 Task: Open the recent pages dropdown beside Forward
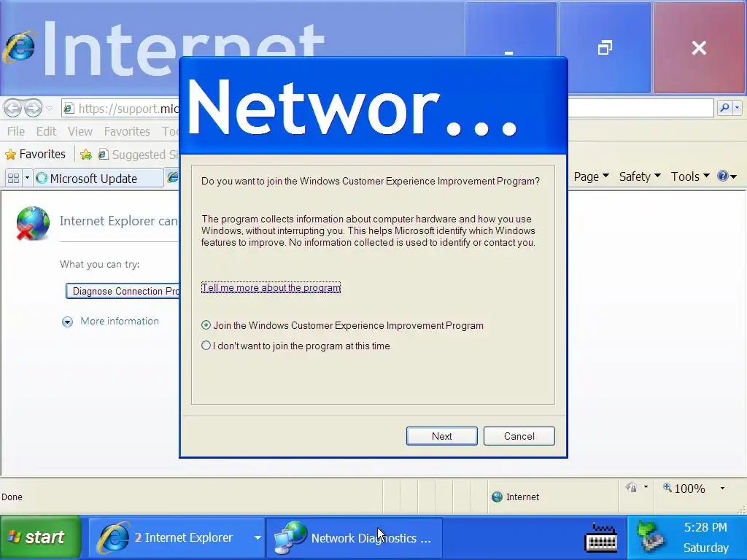(x=49, y=109)
